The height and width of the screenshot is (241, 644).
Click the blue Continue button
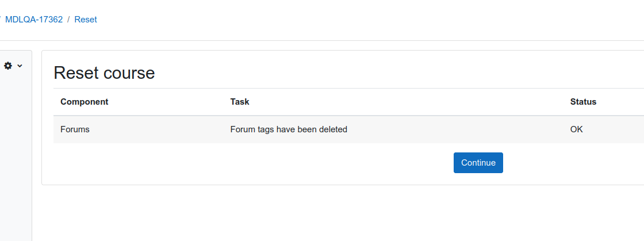tap(478, 163)
